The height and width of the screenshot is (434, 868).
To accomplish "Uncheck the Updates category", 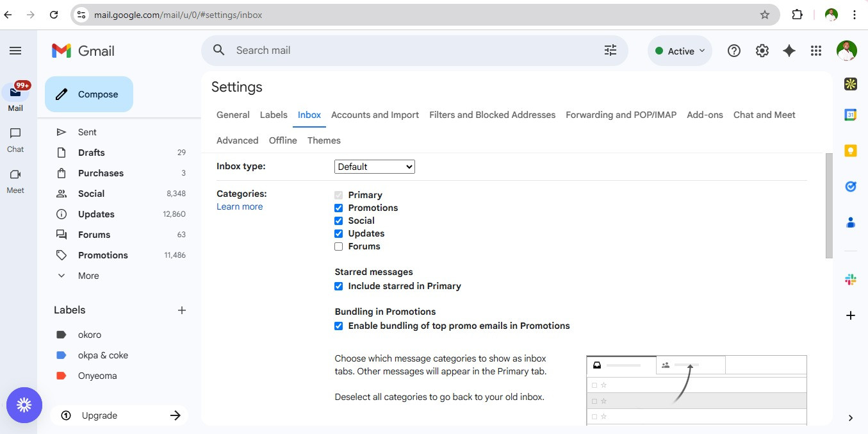I will 339,233.
